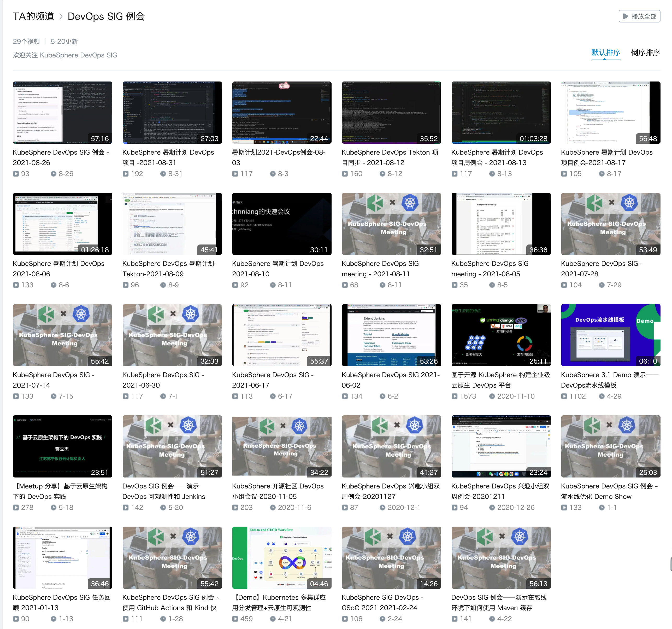Open video thumbnail with duration 36:46
The image size is (672, 629).
click(63, 557)
